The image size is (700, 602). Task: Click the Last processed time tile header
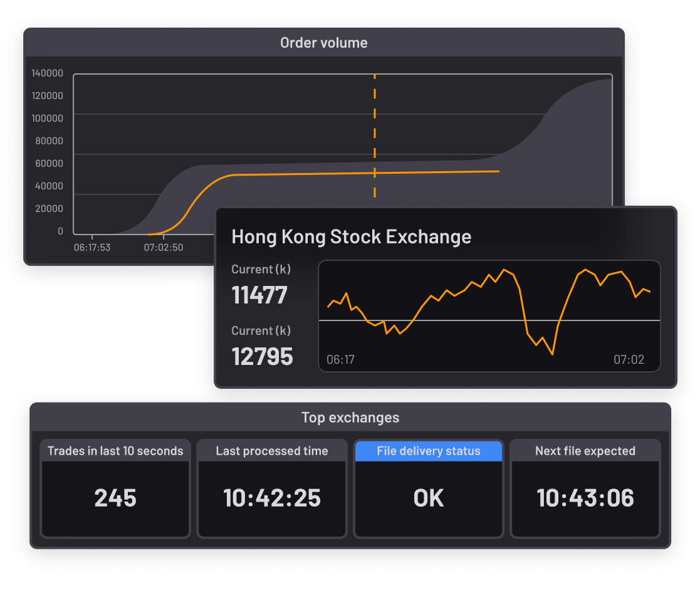pyautogui.click(x=271, y=451)
